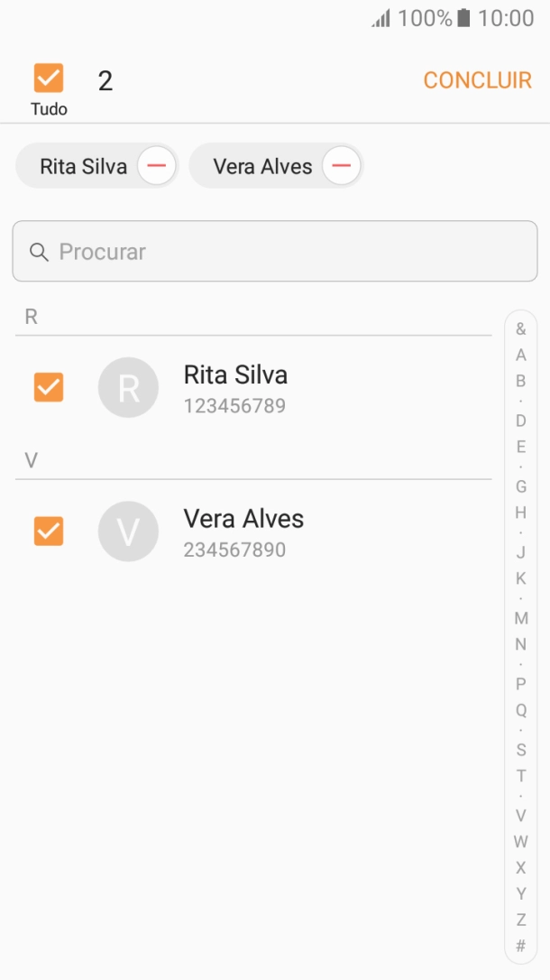Tap Rita Silva's circular avatar
The image size is (550, 980).
[129, 387]
